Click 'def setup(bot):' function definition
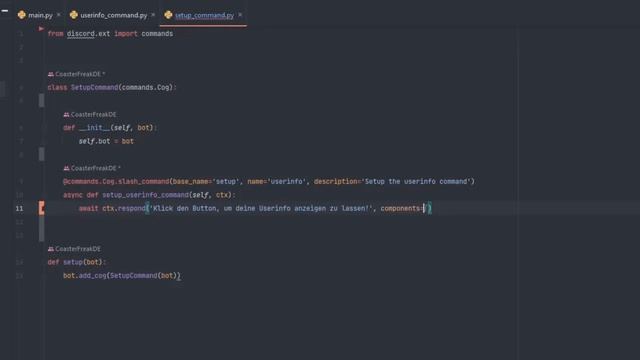The height and width of the screenshot is (360, 640). pyautogui.click(x=77, y=262)
